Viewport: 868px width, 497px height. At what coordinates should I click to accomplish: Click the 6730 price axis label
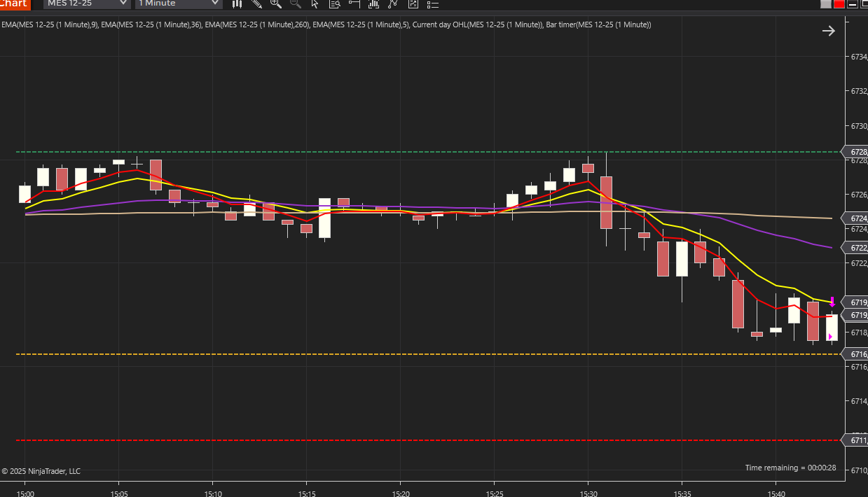click(859, 127)
